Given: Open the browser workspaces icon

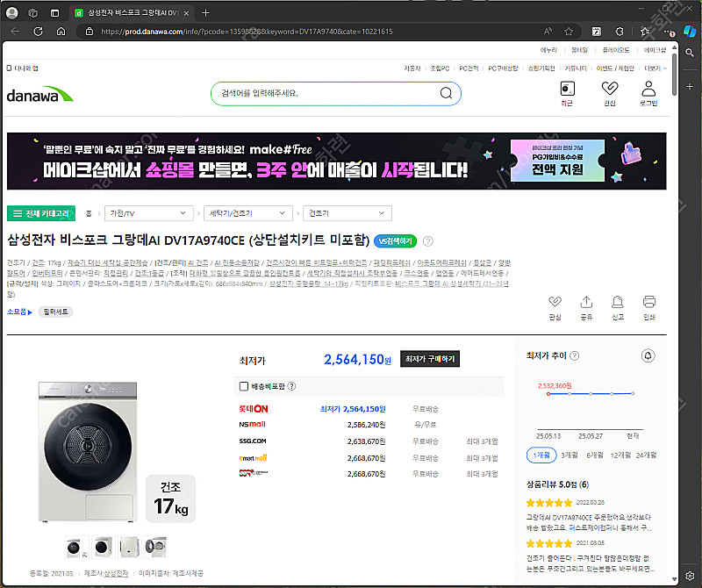Looking at the screenshot, I should pos(33,13).
